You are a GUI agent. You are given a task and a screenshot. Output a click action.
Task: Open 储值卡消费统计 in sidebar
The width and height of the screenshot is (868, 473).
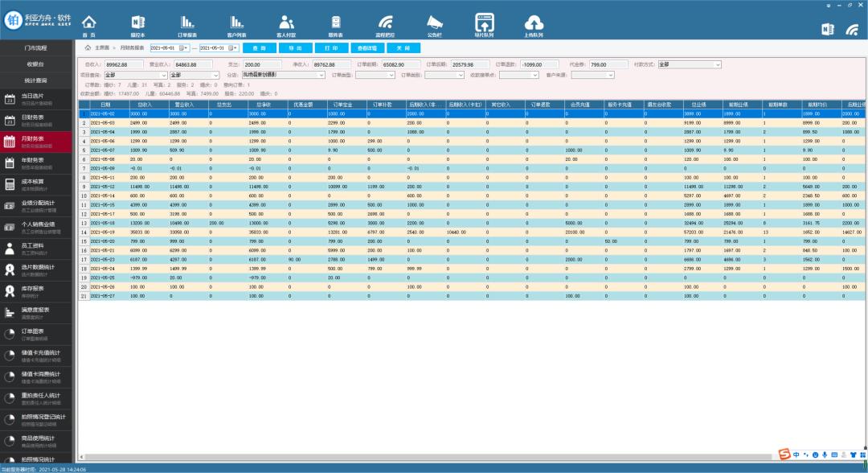(36, 378)
